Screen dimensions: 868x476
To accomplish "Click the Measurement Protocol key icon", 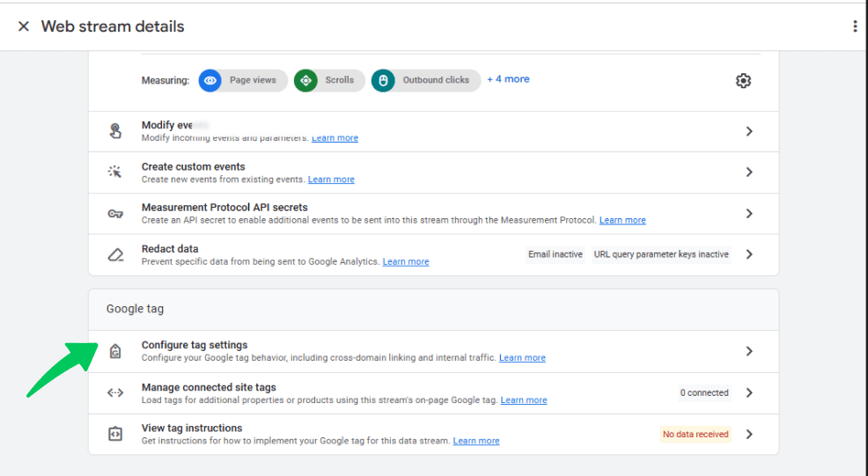I will coord(115,214).
